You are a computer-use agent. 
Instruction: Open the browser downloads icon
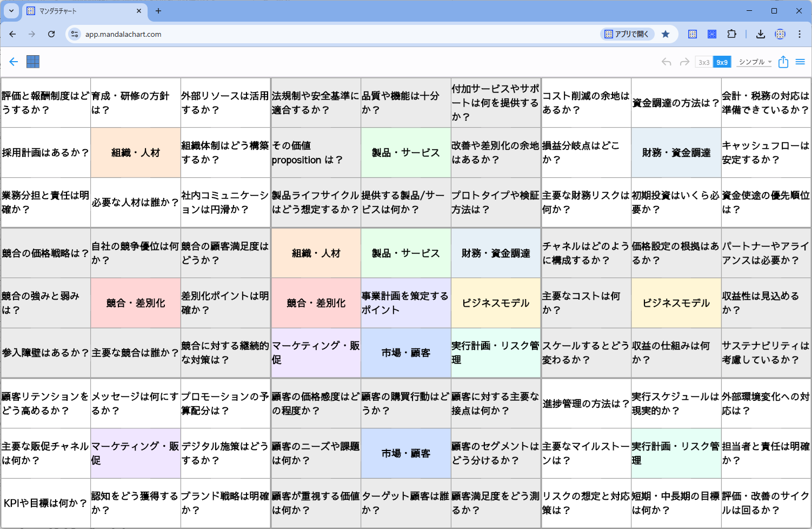pos(760,34)
